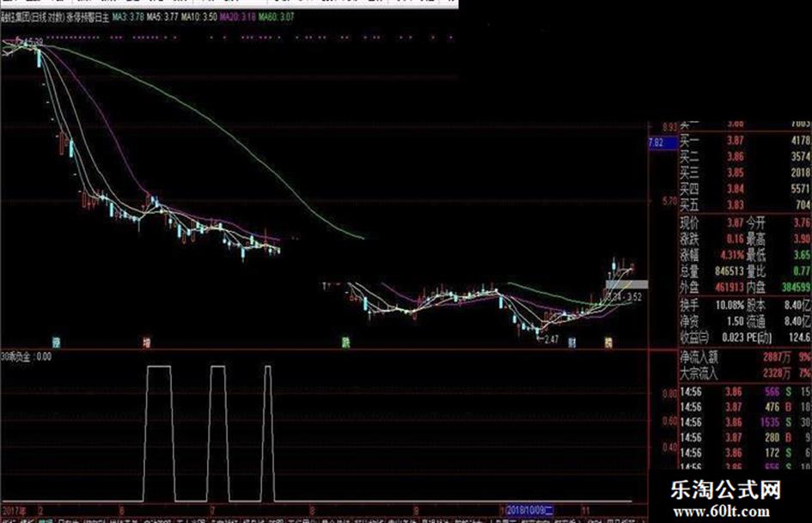Click the 最高 value 3.90

[802, 240]
